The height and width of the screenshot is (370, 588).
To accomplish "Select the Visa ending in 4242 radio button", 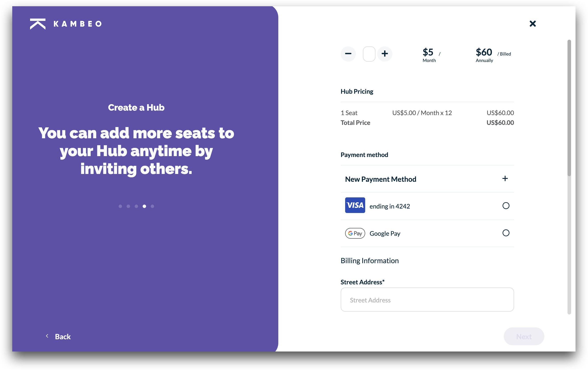I will pyautogui.click(x=506, y=206).
